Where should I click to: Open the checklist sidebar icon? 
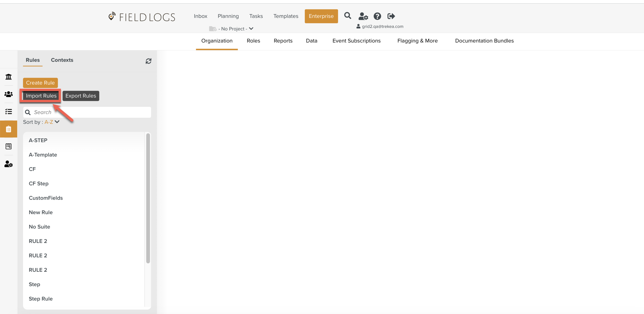click(x=9, y=111)
